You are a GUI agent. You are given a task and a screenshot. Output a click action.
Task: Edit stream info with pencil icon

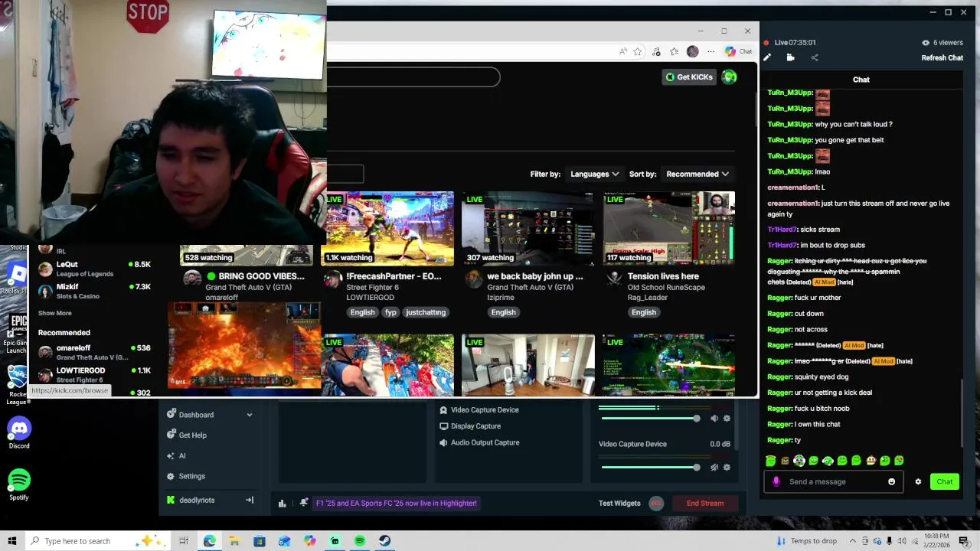(x=767, y=57)
